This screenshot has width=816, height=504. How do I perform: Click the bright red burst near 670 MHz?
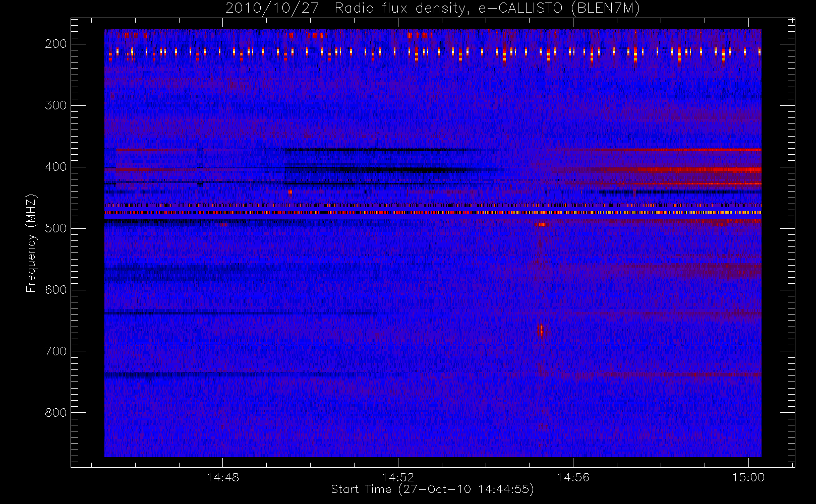point(541,330)
